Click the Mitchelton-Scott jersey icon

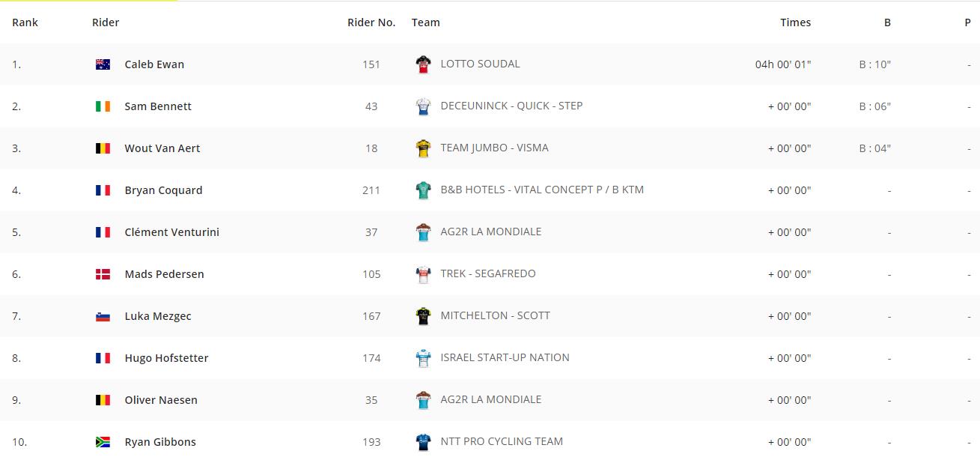tap(423, 316)
